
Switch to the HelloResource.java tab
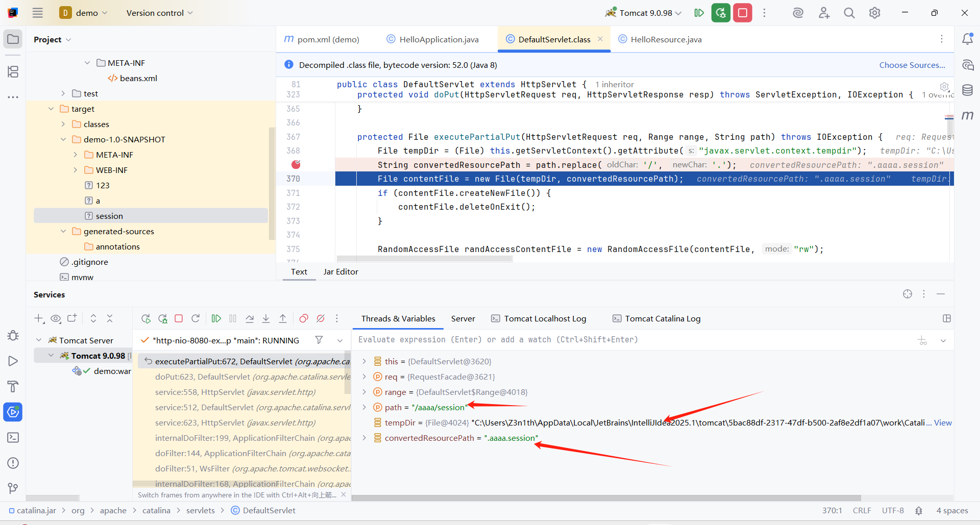(x=666, y=39)
